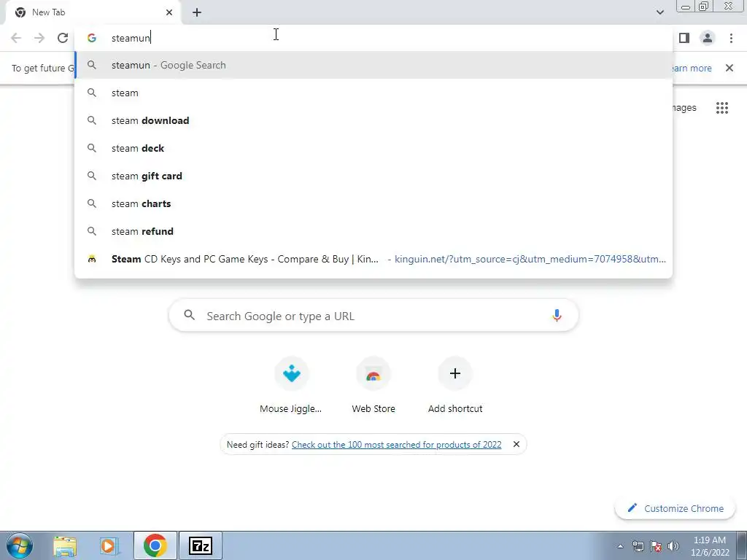The height and width of the screenshot is (560, 747).
Task: Open 7-Zip from the taskbar
Action: [200, 545]
